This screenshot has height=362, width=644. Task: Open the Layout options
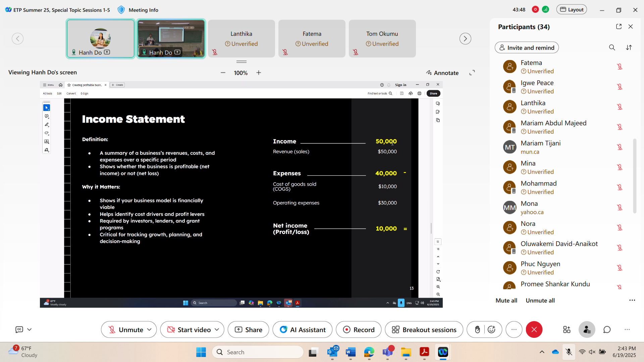point(572,9)
